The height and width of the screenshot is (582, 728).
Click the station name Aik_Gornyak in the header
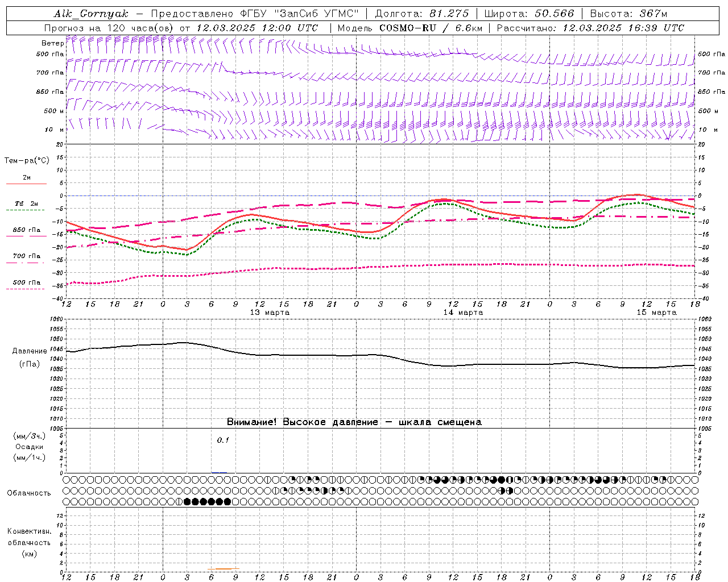point(91,14)
